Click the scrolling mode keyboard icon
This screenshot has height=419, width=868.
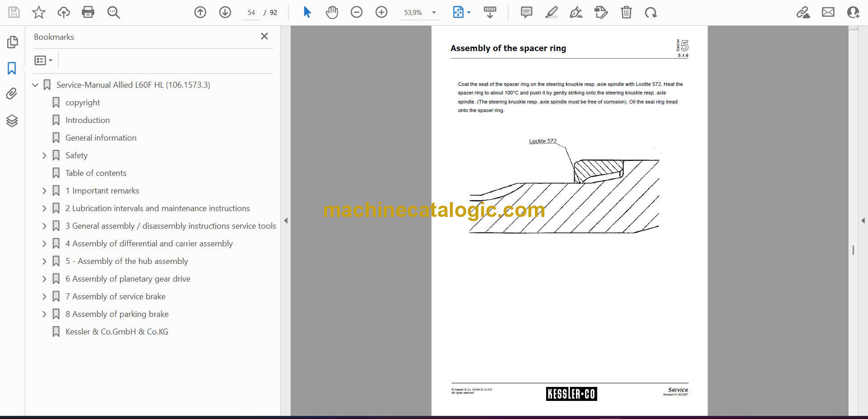click(490, 12)
